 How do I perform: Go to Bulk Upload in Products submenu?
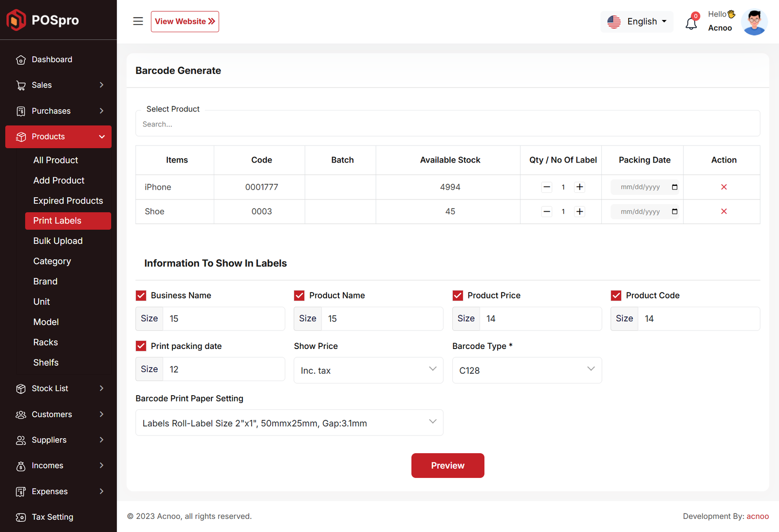(58, 241)
